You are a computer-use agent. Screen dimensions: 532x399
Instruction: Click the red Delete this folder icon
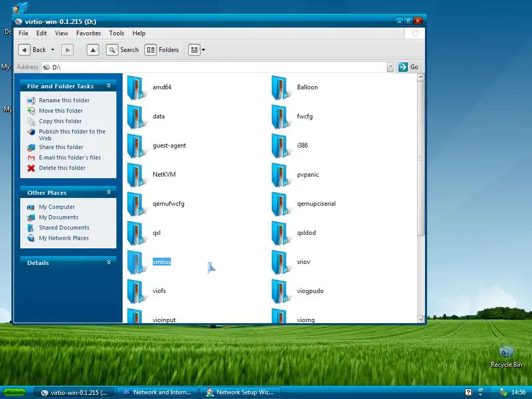coord(31,168)
